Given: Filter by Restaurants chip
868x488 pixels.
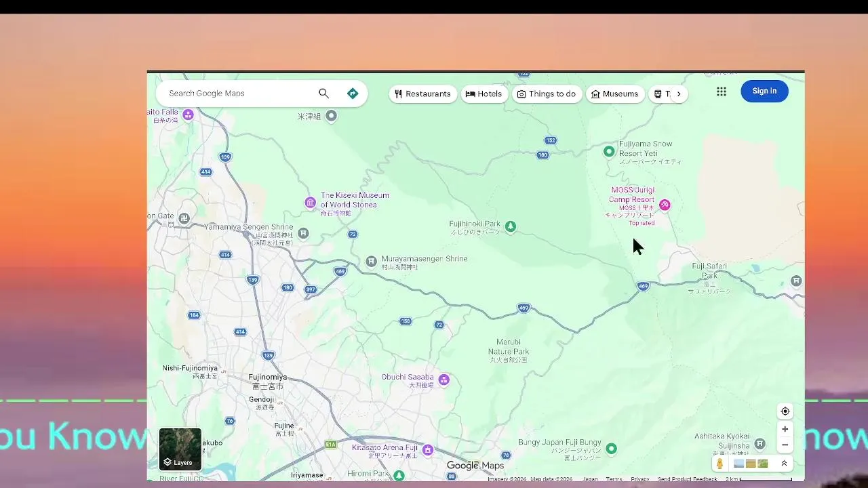Looking at the screenshot, I should (422, 94).
